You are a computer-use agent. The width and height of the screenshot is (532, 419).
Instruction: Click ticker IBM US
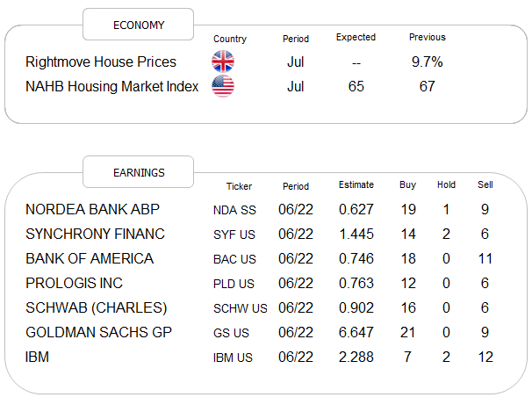tap(233, 358)
